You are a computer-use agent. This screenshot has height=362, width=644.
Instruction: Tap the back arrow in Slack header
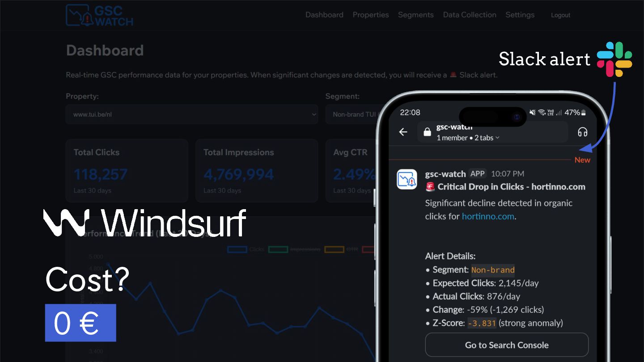(403, 132)
